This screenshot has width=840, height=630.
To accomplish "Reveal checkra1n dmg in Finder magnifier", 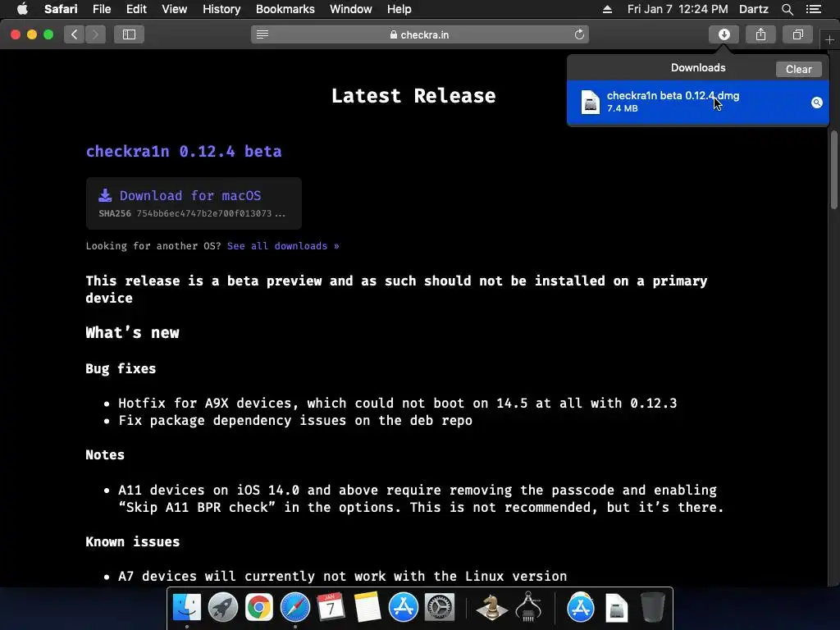I will [816, 103].
